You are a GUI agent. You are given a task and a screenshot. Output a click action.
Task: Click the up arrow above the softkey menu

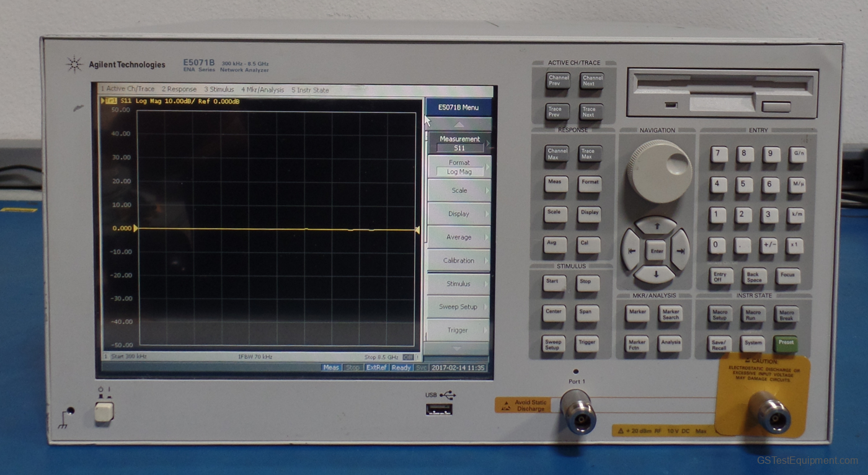pyautogui.click(x=459, y=124)
